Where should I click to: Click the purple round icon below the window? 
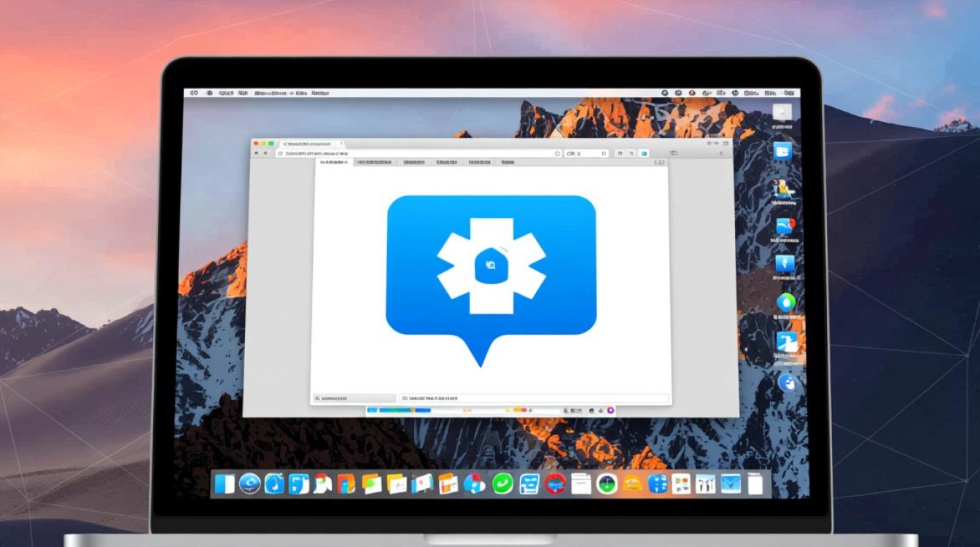(610, 411)
